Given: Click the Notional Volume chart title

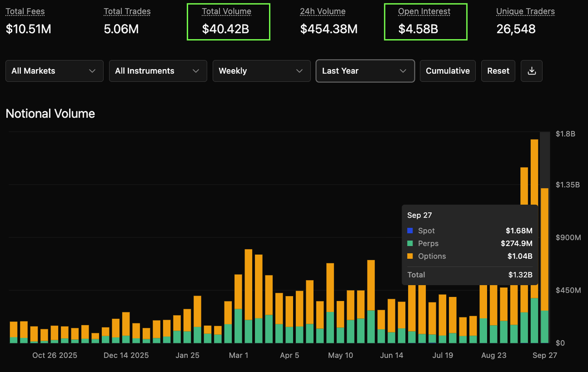Looking at the screenshot, I should click(x=50, y=114).
